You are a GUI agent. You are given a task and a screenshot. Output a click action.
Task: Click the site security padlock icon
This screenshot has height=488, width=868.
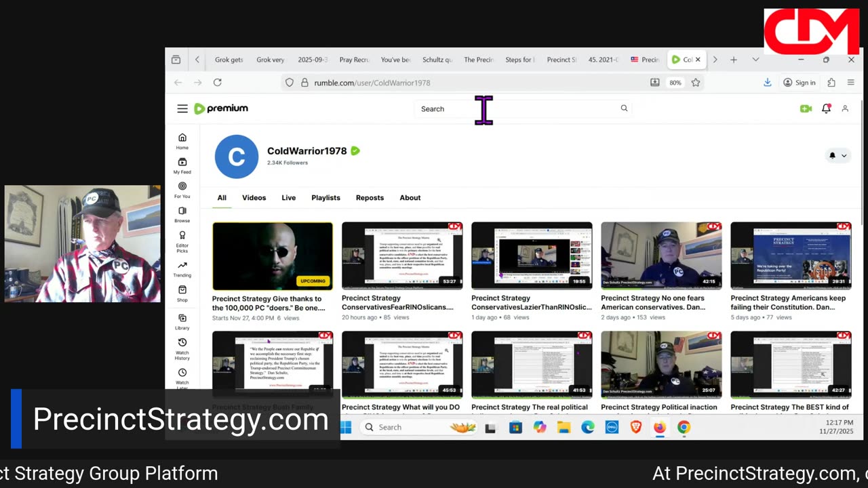304,83
